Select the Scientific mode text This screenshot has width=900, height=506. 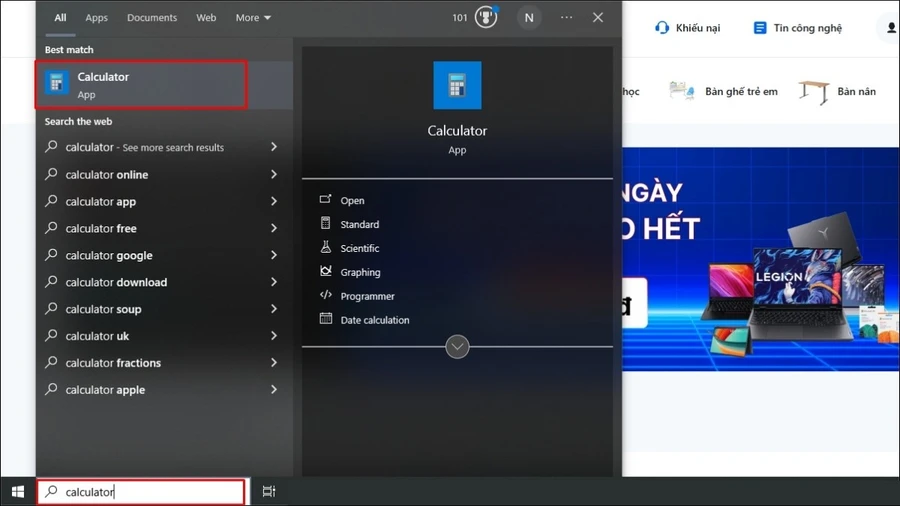(x=359, y=248)
